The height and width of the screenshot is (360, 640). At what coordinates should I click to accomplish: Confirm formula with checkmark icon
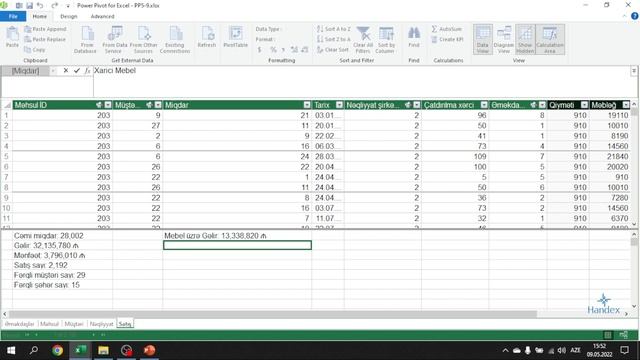[x=77, y=71]
